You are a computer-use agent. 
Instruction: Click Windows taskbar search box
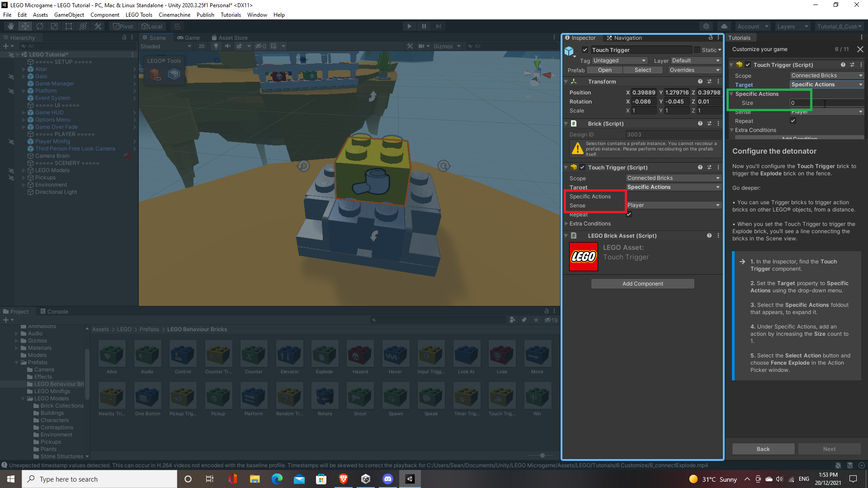pyautogui.click(x=99, y=479)
